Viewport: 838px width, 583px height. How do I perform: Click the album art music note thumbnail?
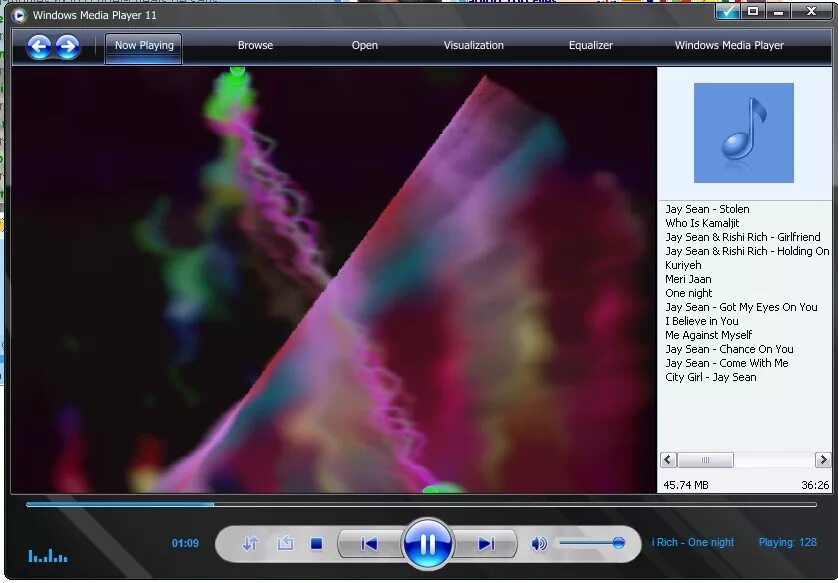point(743,133)
